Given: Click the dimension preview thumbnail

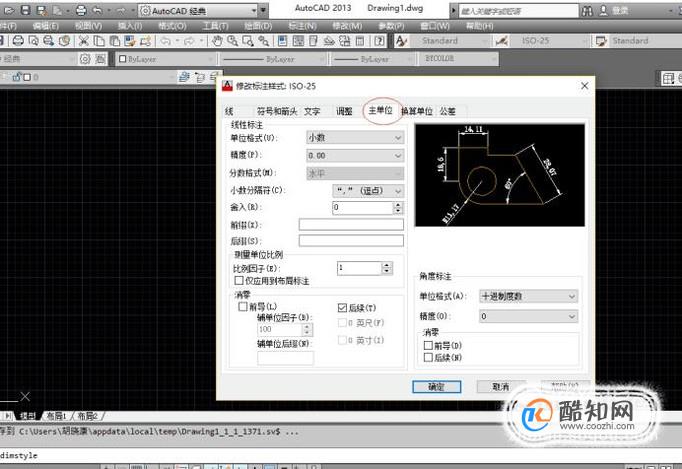Looking at the screenshot, I should 500,175.
